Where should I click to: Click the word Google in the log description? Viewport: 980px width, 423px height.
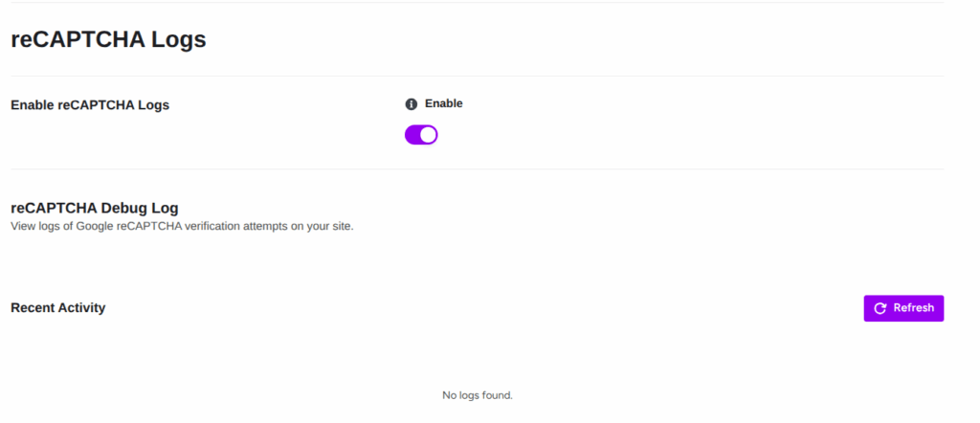(95, 226)
